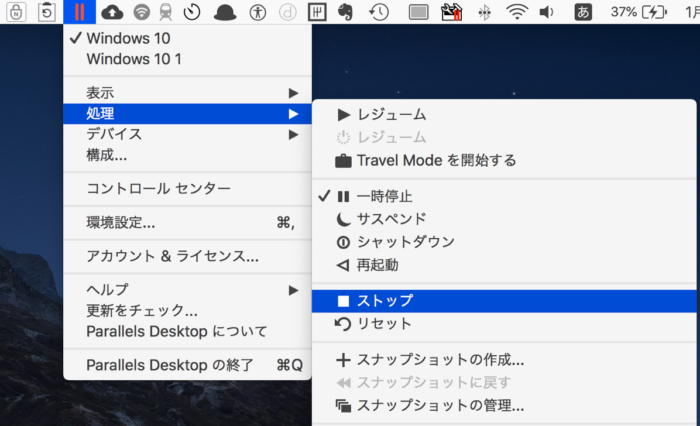
Task: Expand the 処理 submenu
Action: tap(188, 113)
